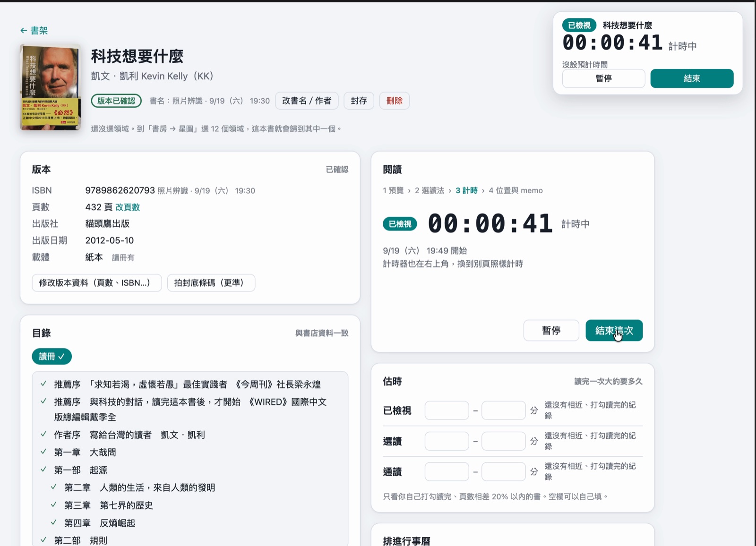Click 結束 in floating timer widget

[692, 78]
